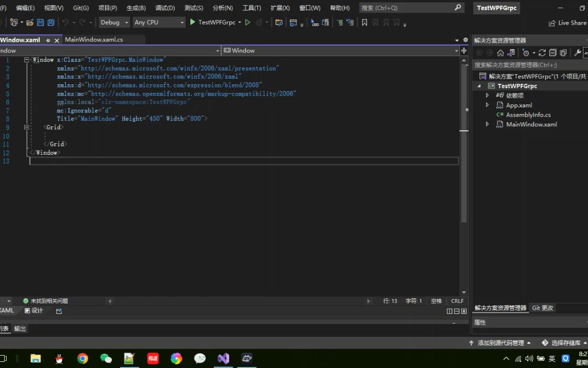
Task: Collapse the Window element code fold
Action: coord(26,60)
